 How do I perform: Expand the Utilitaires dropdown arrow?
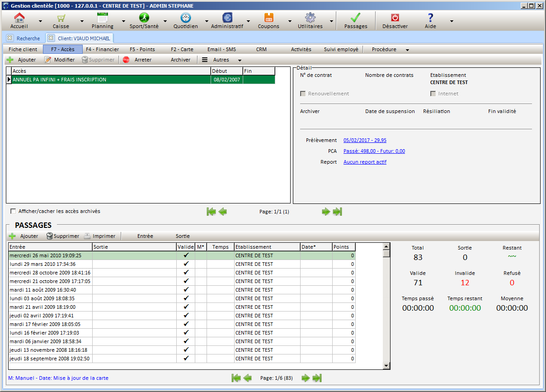(331, 21)
